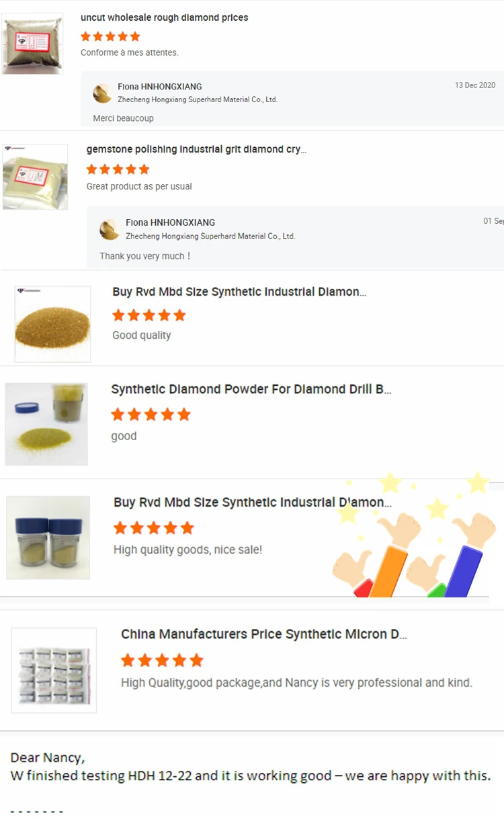Click the five-star rating above 'Conforme à mes attentes'
Viewport: 504px width, 840px height.
click(110, 36)
